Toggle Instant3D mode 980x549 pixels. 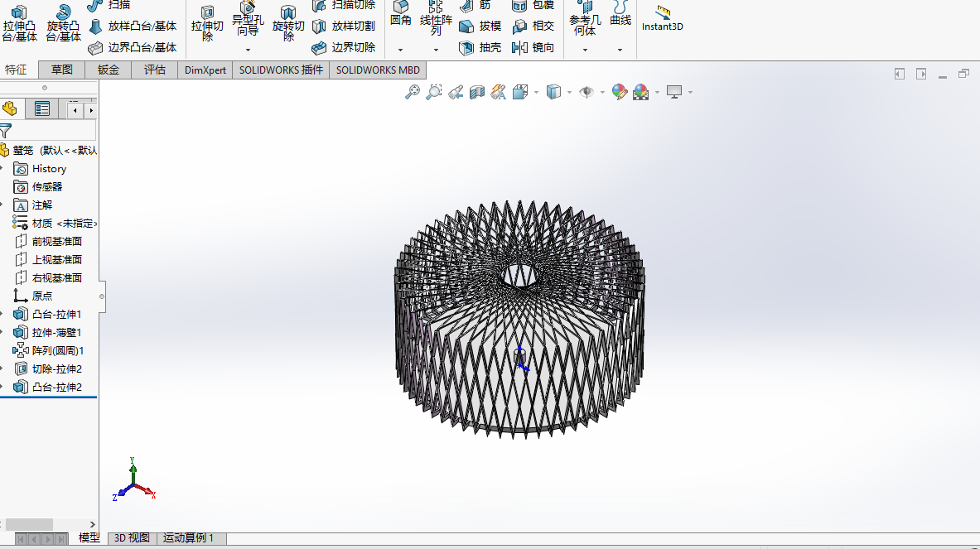click(x=662, y=18)
